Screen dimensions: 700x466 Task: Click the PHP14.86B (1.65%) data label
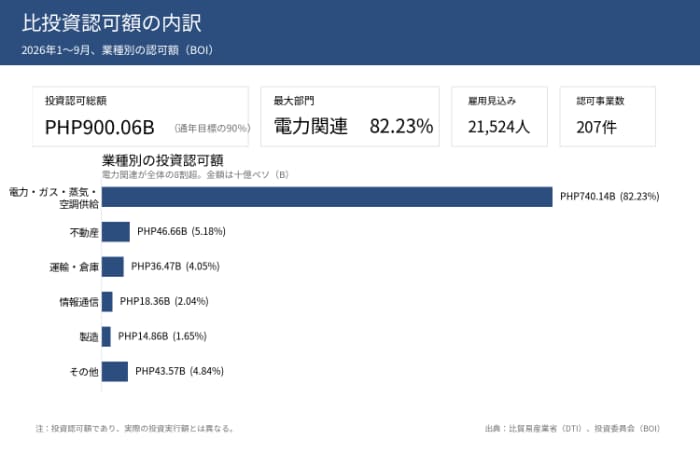coord(162,336)
